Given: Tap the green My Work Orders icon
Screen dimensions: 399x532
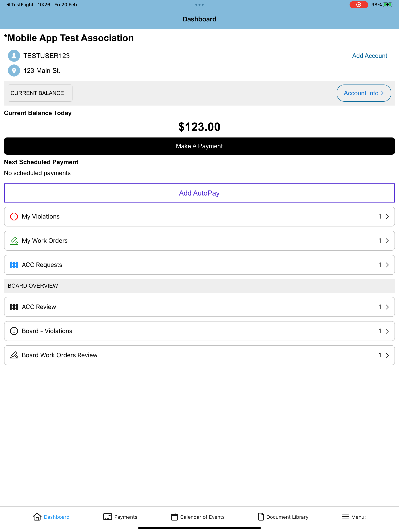Looking at the screenshot, I should click(14, 241).
